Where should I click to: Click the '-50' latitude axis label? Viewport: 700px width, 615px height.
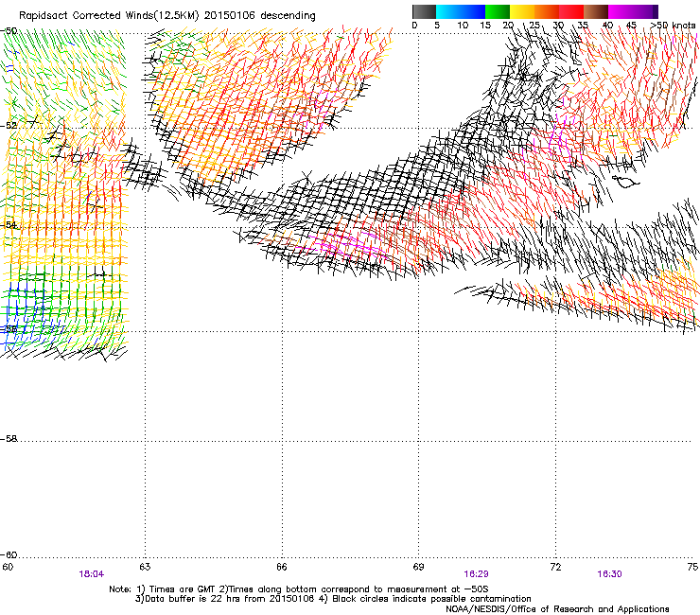pyautogui.click(x=9, y=31)
